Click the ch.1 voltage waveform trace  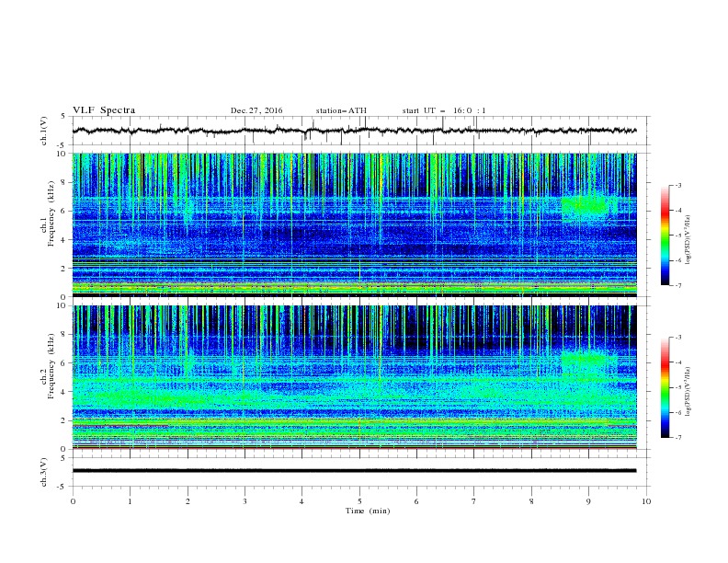[x=354, y=131]
